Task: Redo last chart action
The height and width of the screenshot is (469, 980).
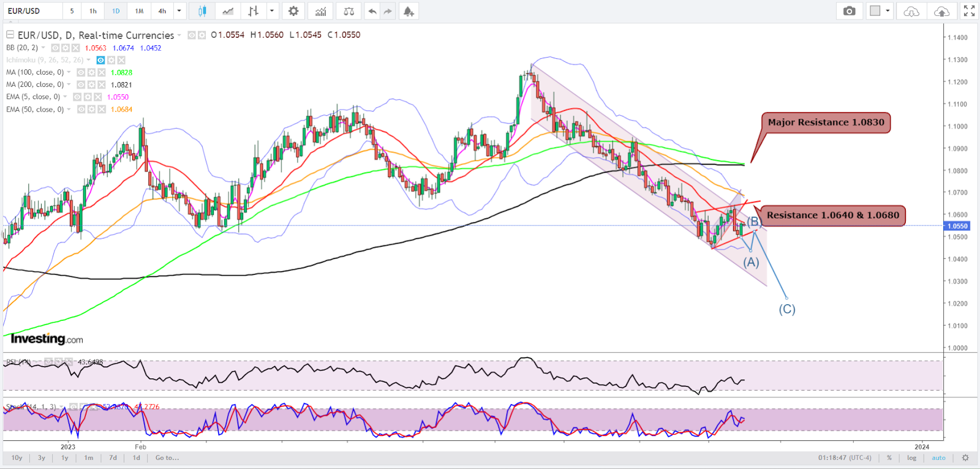Action: click(388, 11)
